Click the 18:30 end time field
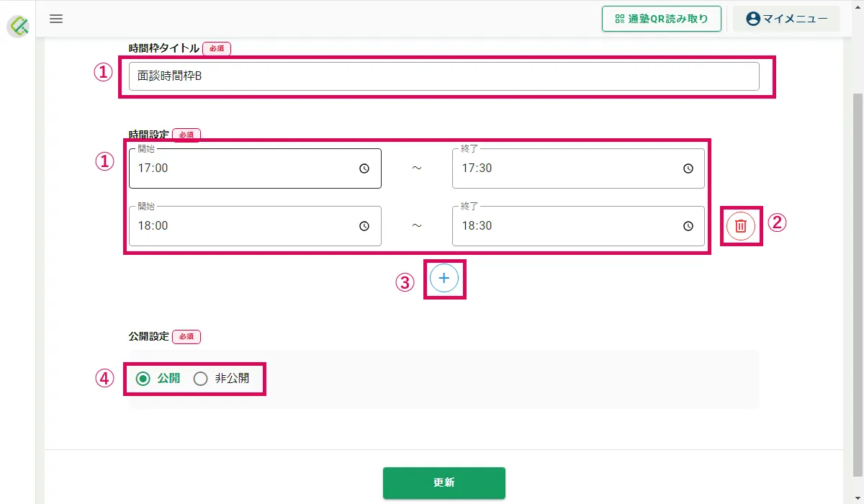 [x=579, y=226]
